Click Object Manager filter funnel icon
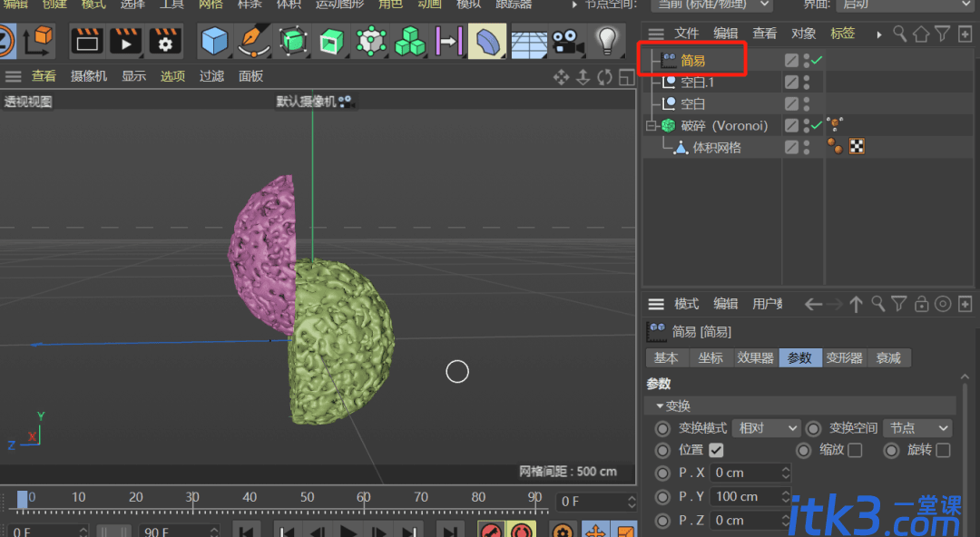This screenshot has width=980, height=537. click(943, 34)
